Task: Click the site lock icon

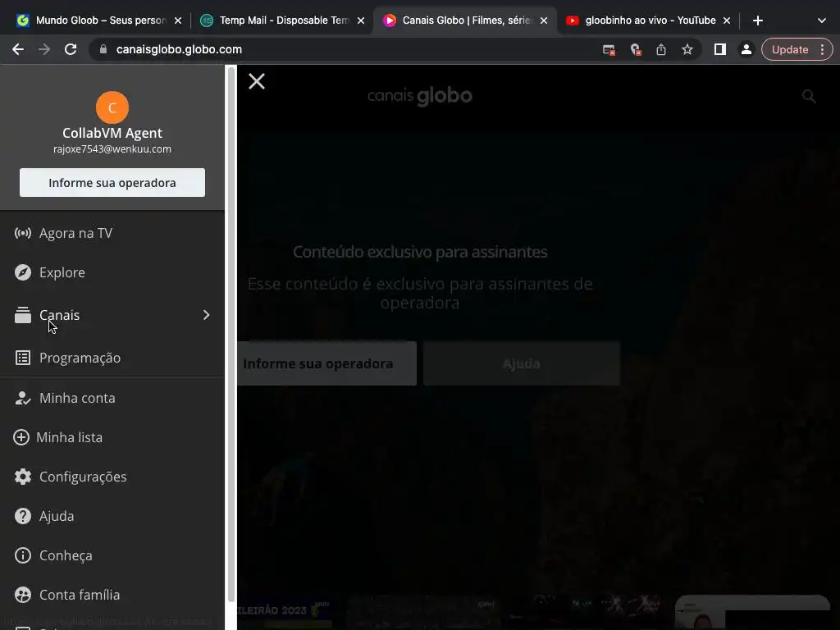Action: [103, 49]
